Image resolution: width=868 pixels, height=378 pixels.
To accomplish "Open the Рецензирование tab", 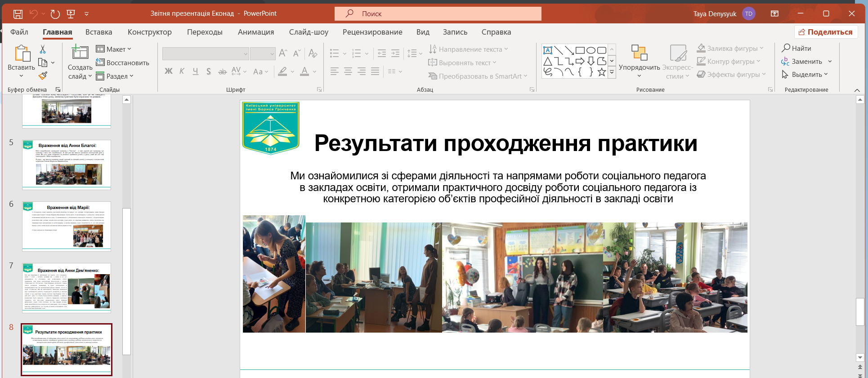I will click(x=372, y=32).
